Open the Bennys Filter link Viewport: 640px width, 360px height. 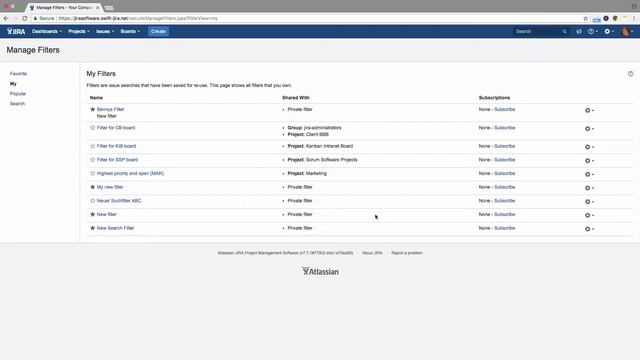111,109
